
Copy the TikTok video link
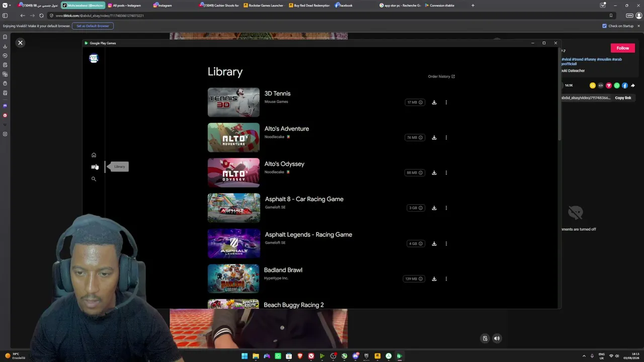623,98
